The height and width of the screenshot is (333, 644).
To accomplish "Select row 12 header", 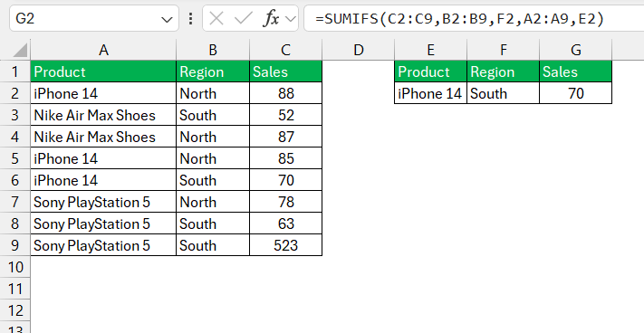I will [x=15, y=310].
